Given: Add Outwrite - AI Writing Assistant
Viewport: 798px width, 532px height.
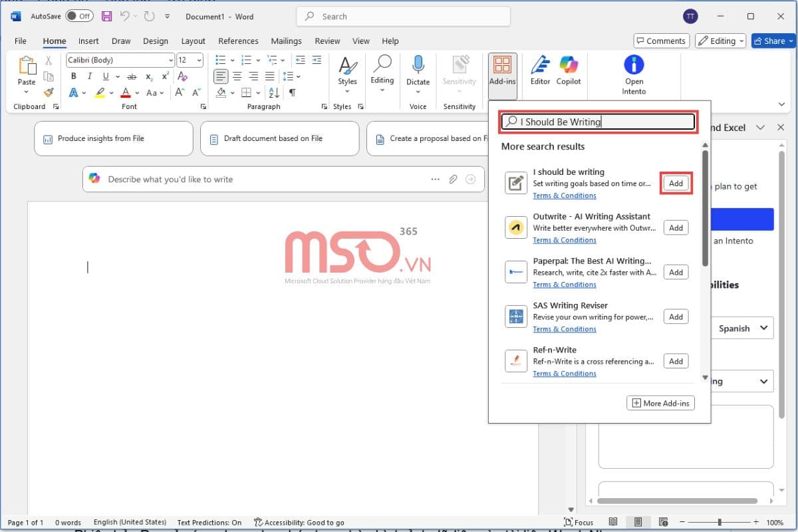Looking at the screenshot, I should coord(676,227).
